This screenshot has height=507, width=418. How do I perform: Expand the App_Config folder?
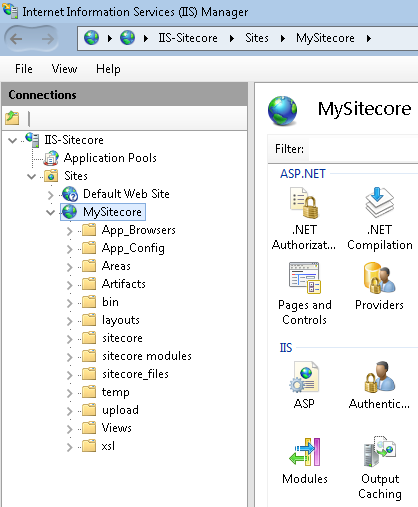tap(69, 249)
